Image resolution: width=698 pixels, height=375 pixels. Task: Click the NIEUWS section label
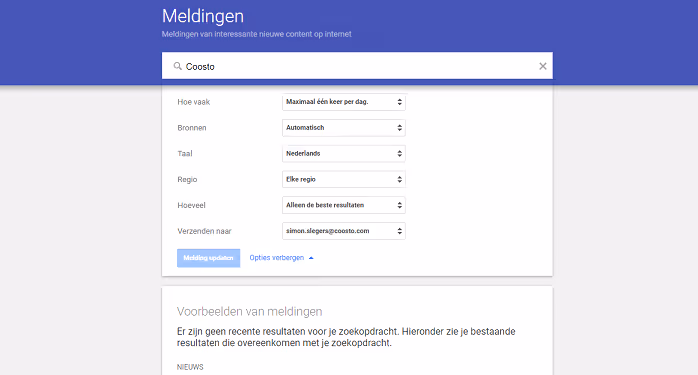tap(190, 367)
